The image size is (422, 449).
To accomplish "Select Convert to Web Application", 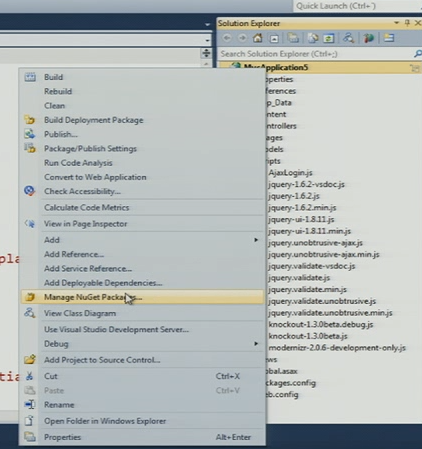I will tap(95, 177).
